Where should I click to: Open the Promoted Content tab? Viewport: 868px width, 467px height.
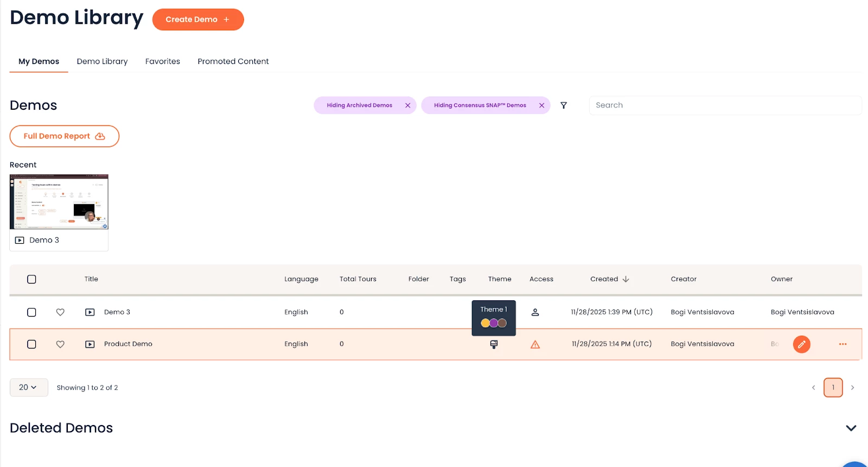coord(233,61)
